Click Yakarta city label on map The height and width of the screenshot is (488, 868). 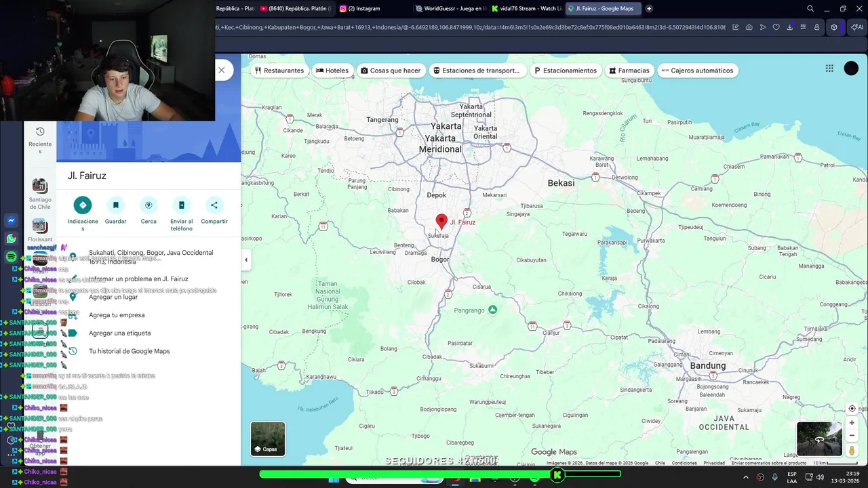pos(446,126)
